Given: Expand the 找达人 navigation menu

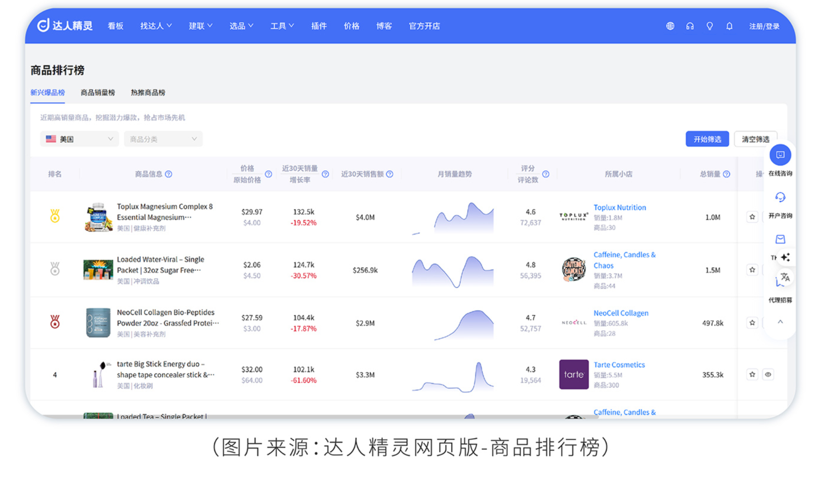Looking at the screenshot, I should pos(156,26).
